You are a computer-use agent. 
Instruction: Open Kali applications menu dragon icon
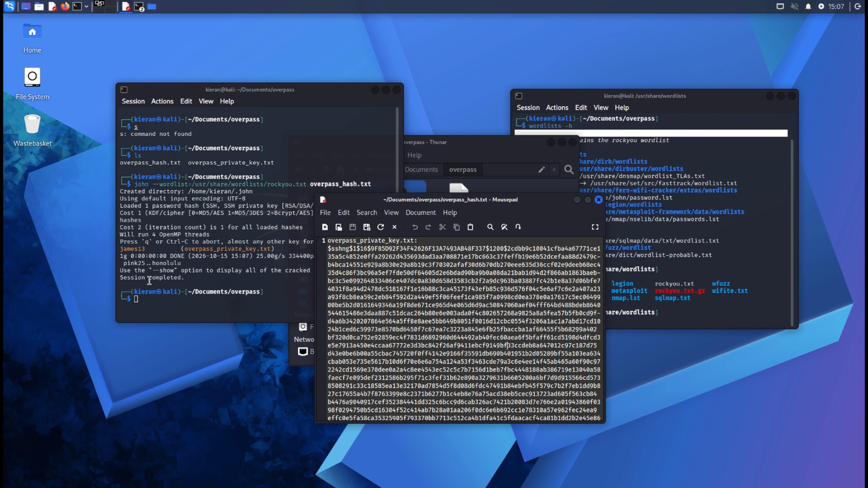tap(9, 6)
